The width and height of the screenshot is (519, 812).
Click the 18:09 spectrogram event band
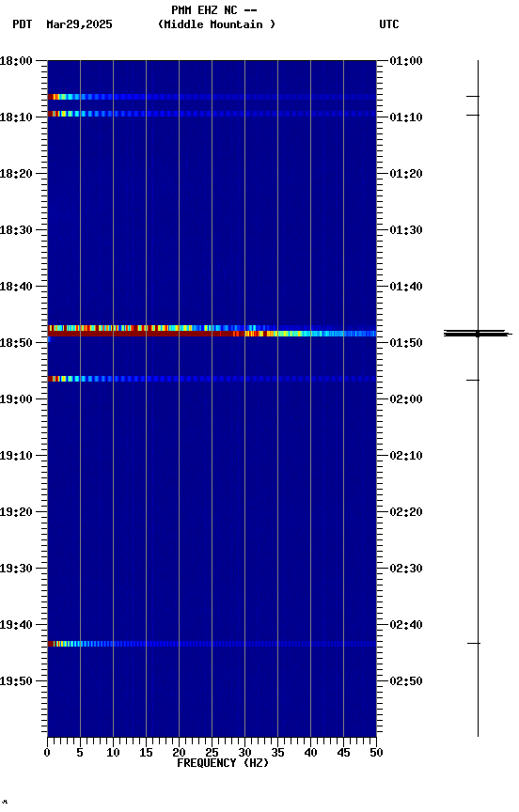[x=212, y=114]
